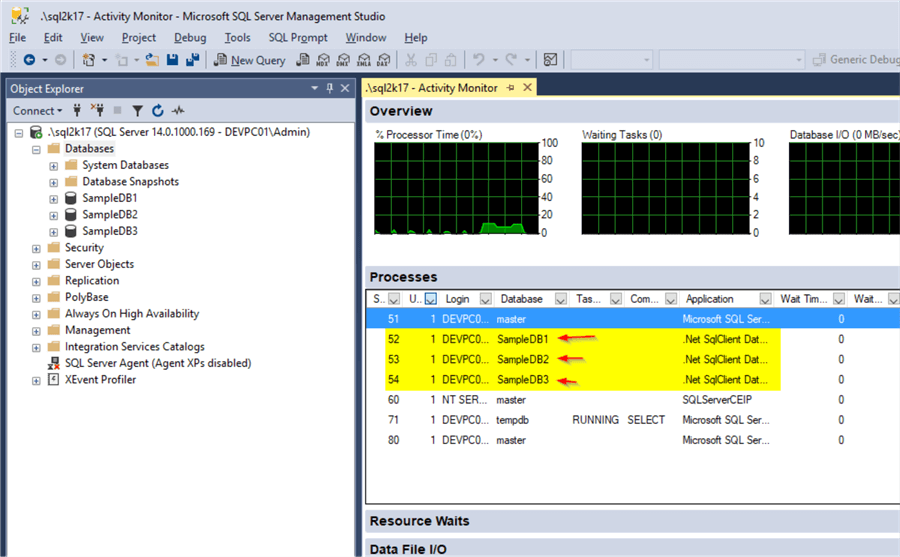
Task: Click the XMLA query icon
Action: [366, 60]
